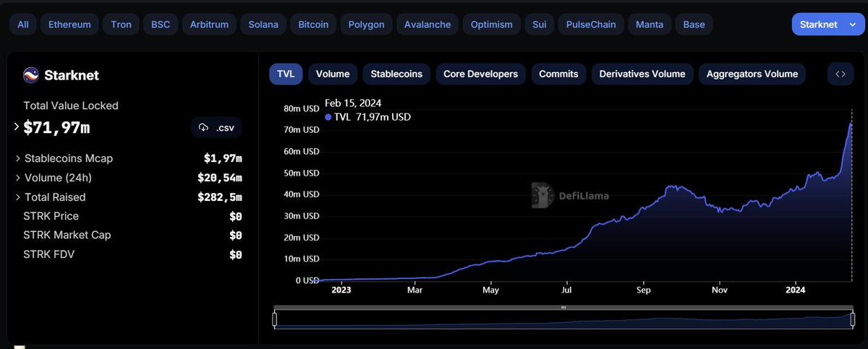This screenshot has height=349, width=868.
Task: Click the right handle of chart range slider
Action: [x=852, y=319]
